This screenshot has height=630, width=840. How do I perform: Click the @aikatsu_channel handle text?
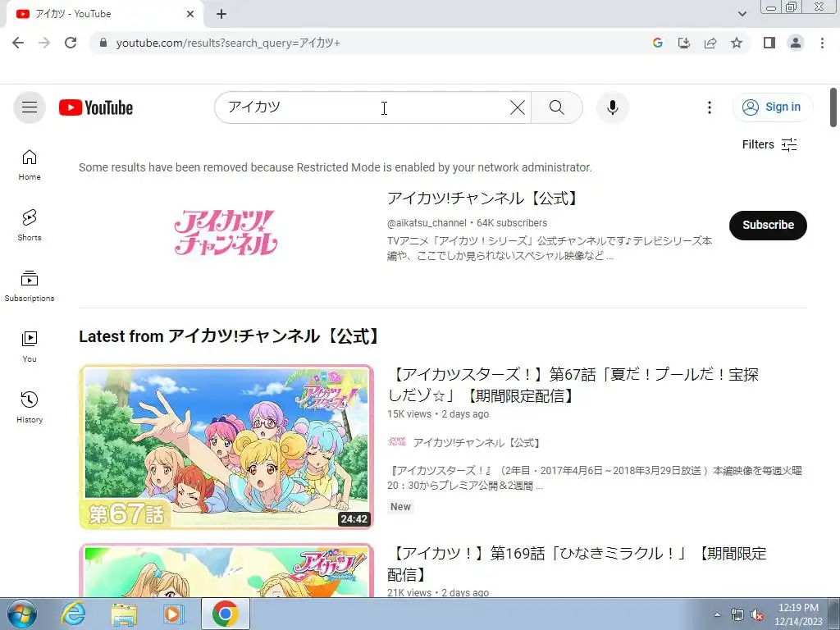427,223
